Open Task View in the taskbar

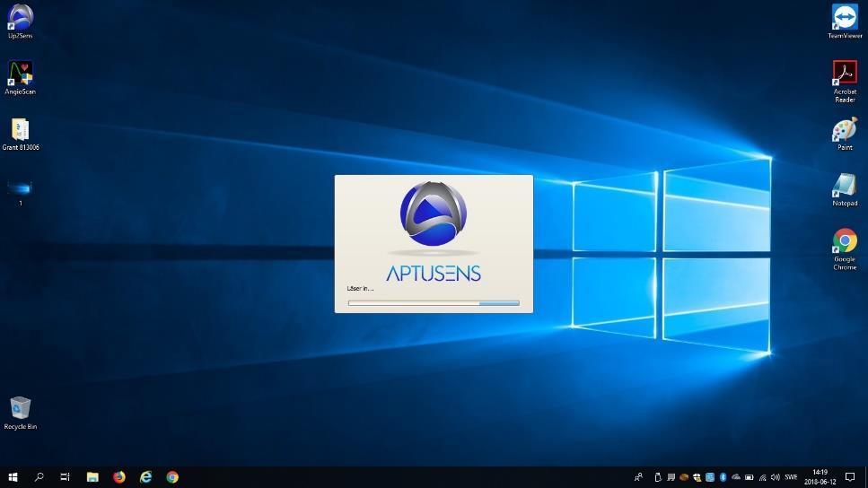tap(65, 477)
